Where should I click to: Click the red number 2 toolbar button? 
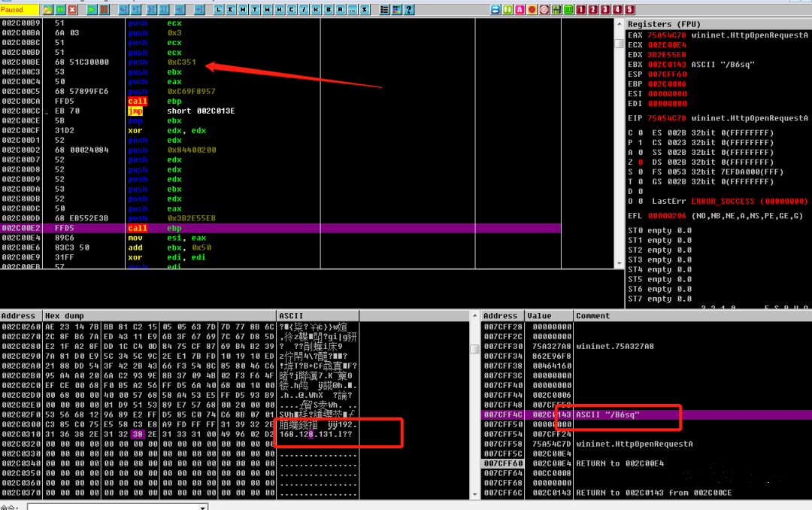point(593,10)
